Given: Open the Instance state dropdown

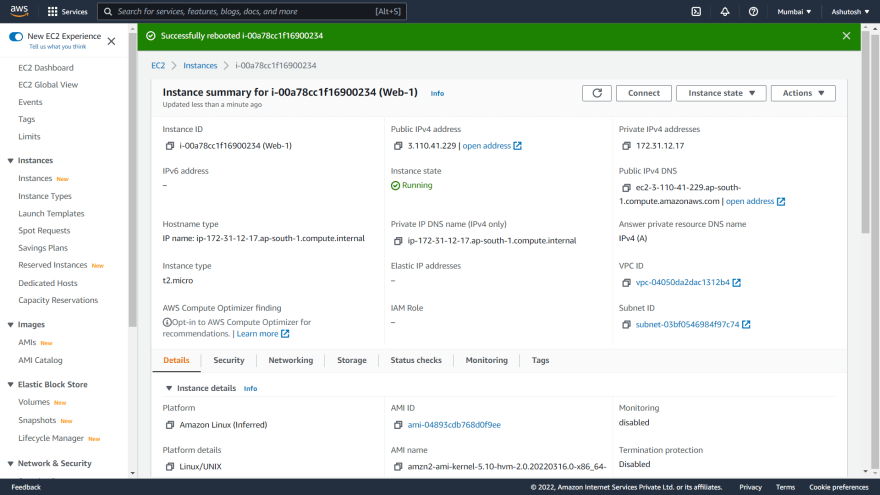Looking at the screenshot, I should point(721,93).
